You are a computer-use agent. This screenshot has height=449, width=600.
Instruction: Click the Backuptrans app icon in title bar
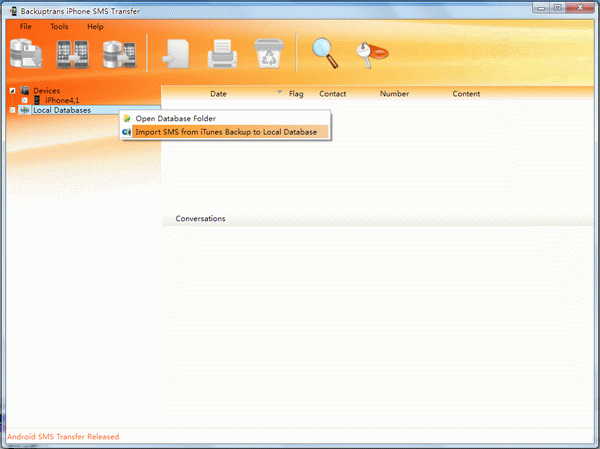(x=13, y=11)
